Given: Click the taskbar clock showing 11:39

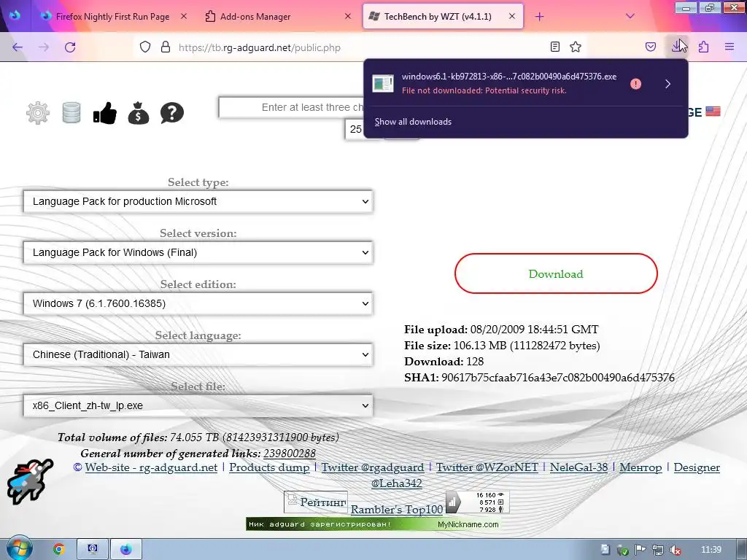Looking at the screenshot, I should tap(711, 550).
